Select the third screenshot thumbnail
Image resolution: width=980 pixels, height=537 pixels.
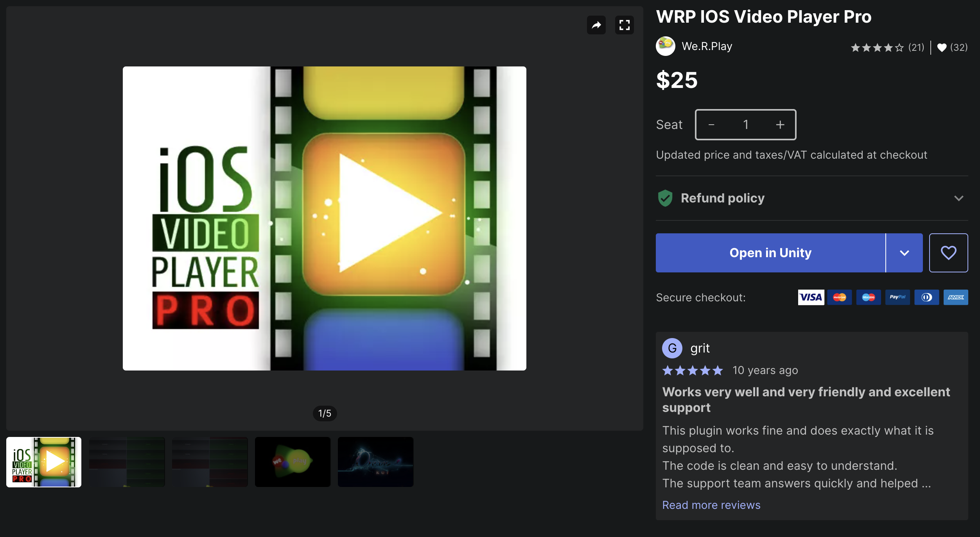pos(210,462)
